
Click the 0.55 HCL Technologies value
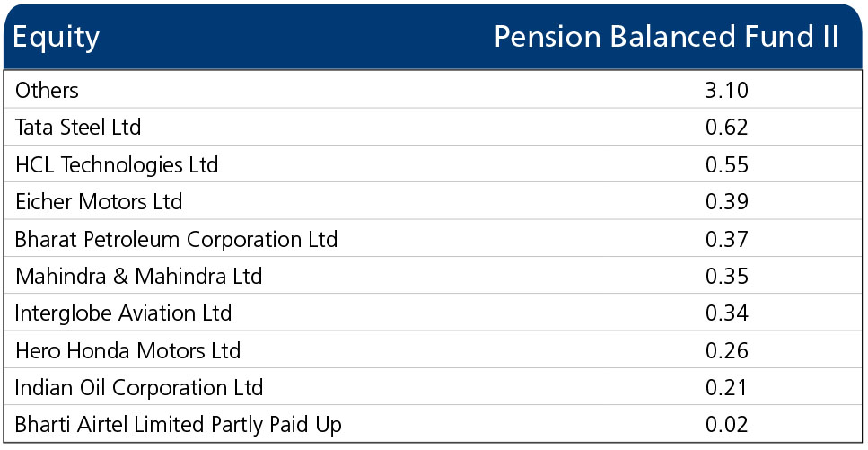(727, 164)
